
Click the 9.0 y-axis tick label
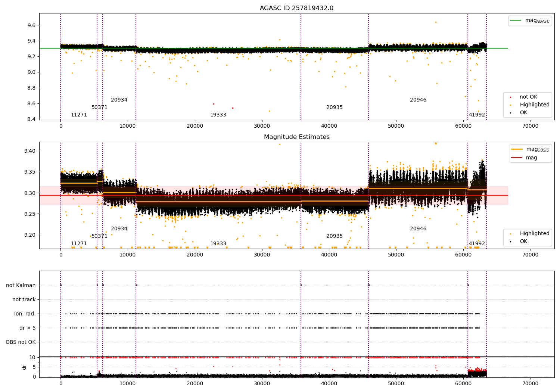[x=31, y=72]
